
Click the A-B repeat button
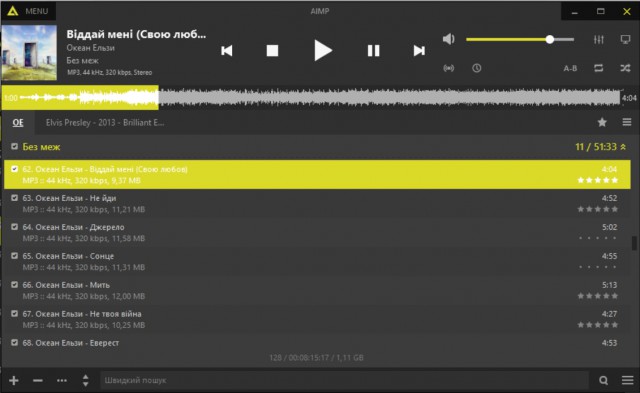point(570,69)
